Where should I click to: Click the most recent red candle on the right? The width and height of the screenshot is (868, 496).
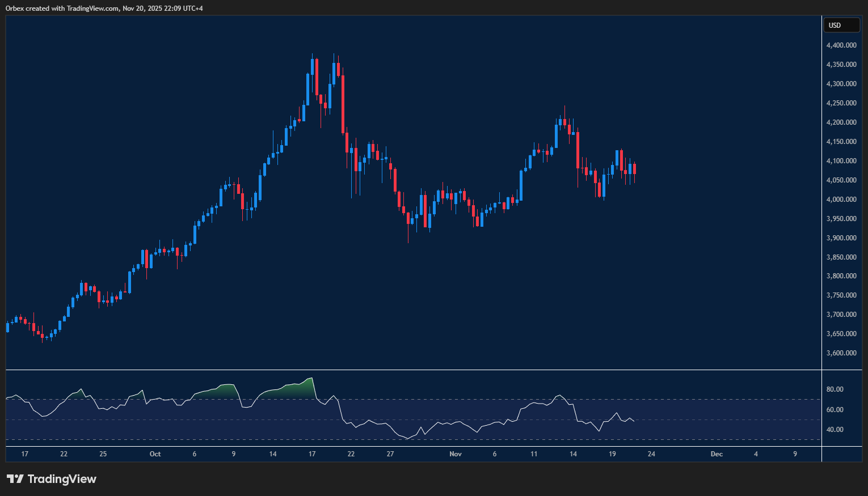(x=634, y=170)
